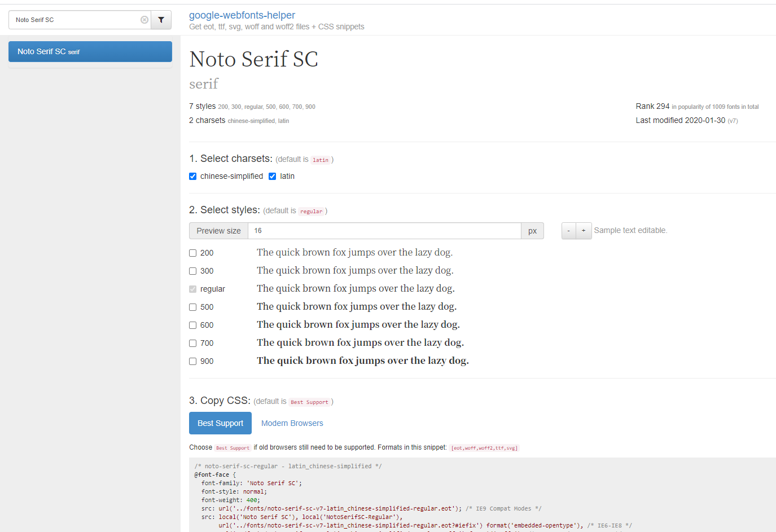The image size is (776, 532).
Task: Enable the 300 weight style
Action: pyautogui.click(x=193, y=271)
